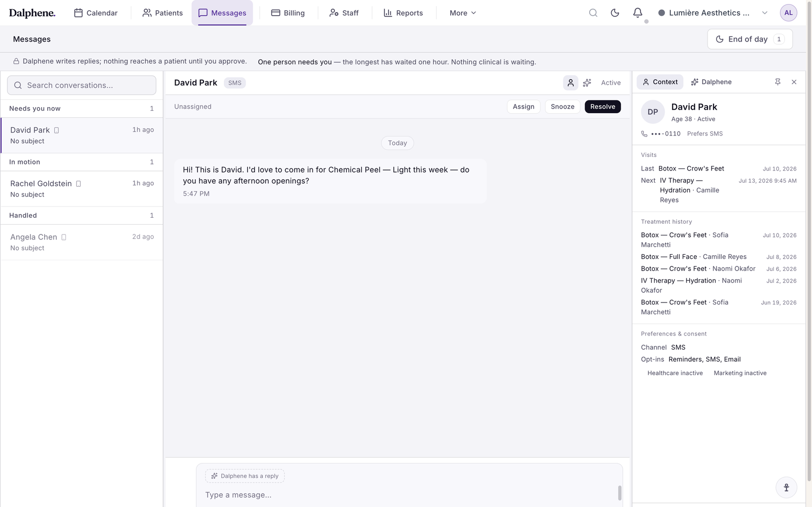Click Unassigned status label
This screenshot has height=507, width=812.
[193, 107]
